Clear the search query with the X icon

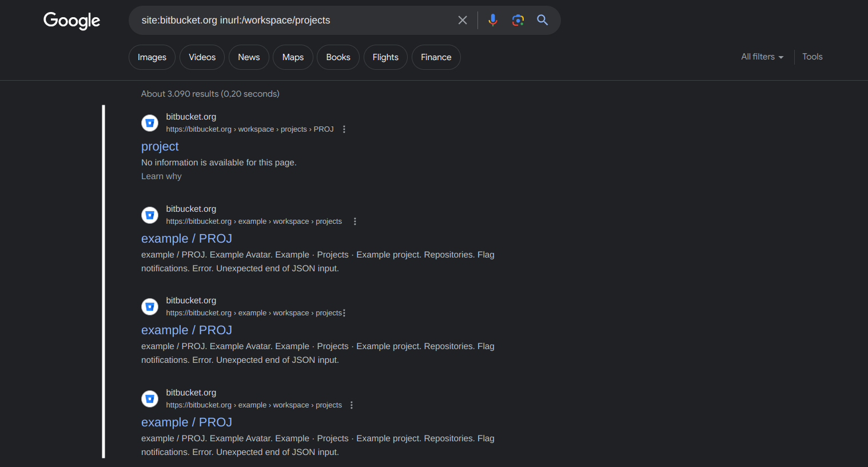(463, 20)
